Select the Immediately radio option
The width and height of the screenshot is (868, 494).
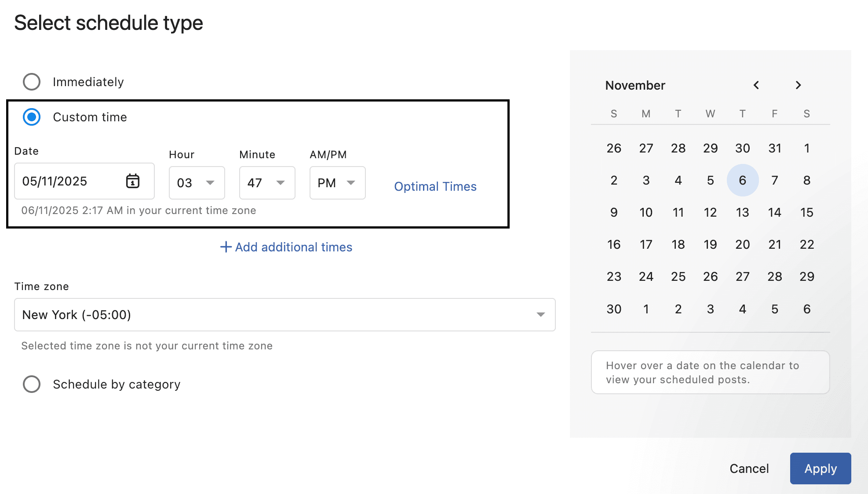[32, 82]
